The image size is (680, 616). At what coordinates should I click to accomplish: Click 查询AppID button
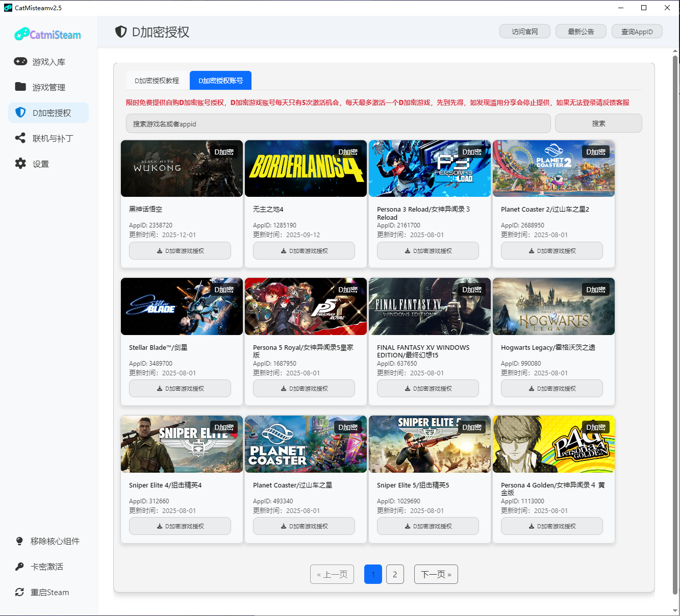click(x=637, y=32)
